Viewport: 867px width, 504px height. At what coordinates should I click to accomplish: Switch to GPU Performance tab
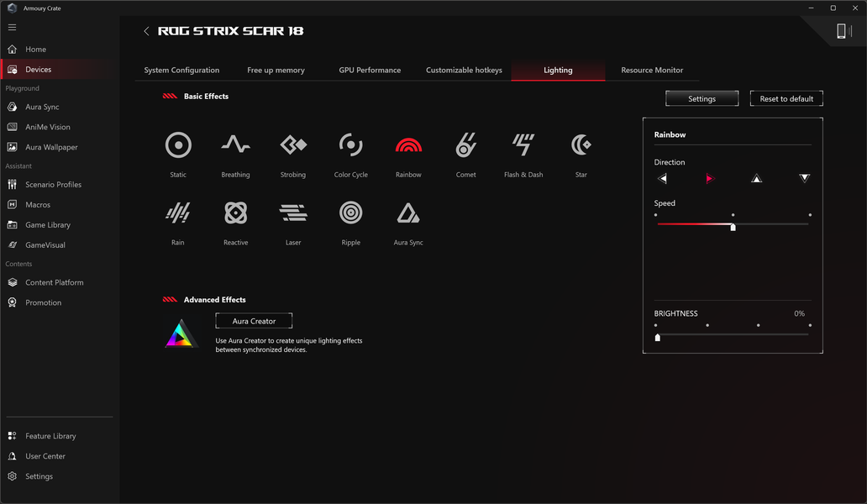tap(370, 71)
